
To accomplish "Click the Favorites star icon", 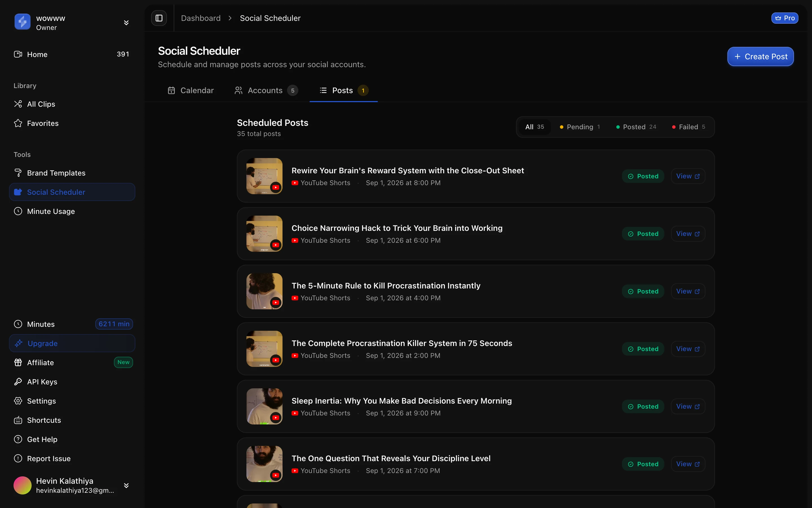I will (x=18, y=123).
